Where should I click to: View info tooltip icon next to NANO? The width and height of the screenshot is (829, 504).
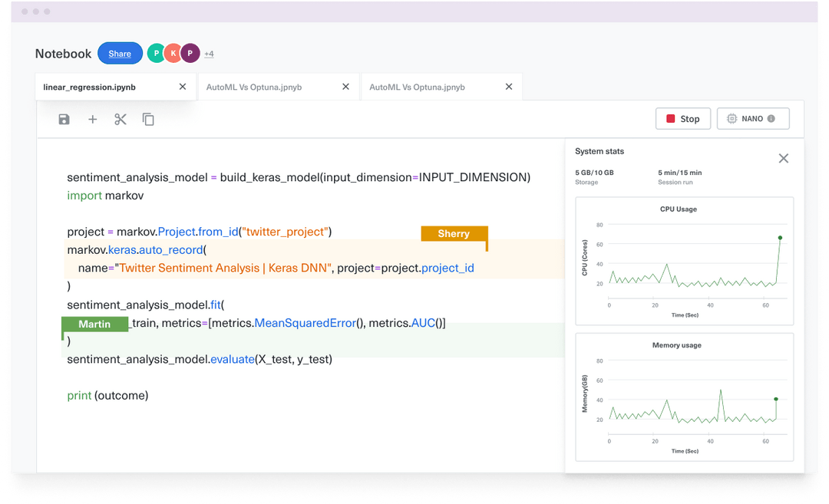point(771,118)
